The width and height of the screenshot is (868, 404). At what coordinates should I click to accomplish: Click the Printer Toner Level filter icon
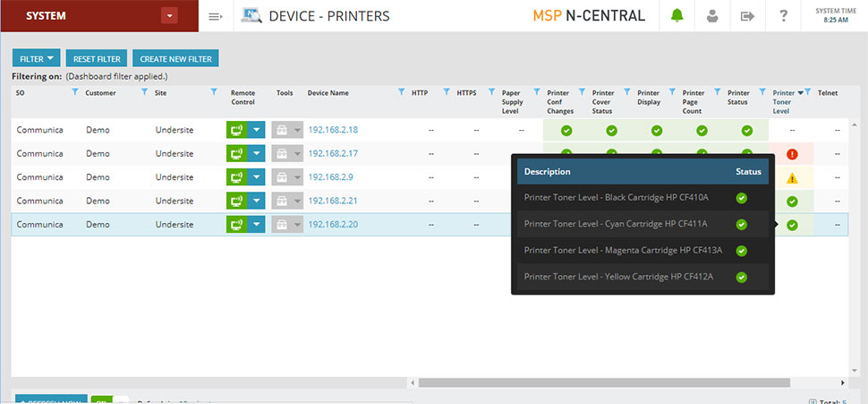[808, 92]
